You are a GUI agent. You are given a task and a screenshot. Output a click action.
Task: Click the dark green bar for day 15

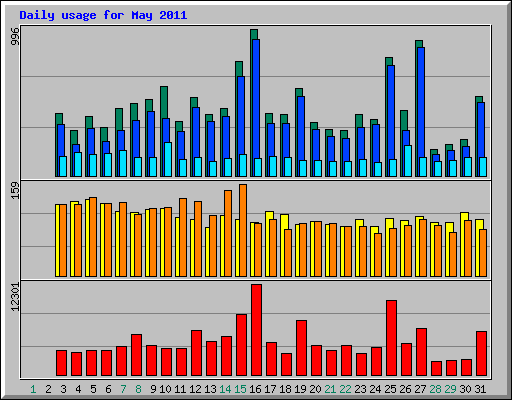coord(239,69)
